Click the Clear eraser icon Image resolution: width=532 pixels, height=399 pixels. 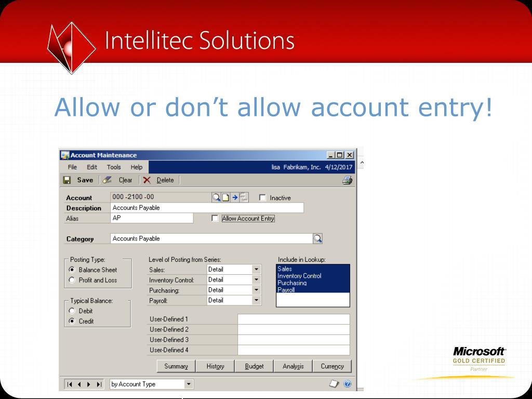click(107, 180)
